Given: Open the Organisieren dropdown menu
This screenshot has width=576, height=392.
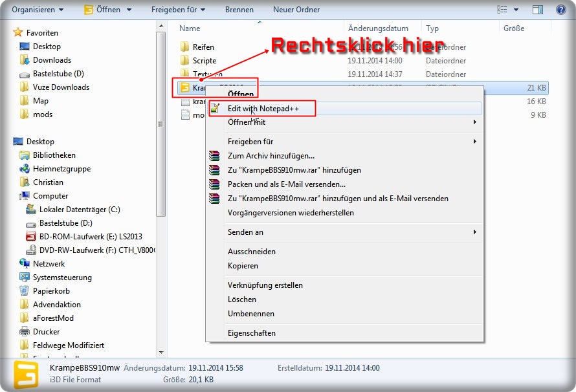Looking at the screenshot, I should pos(38,10).
